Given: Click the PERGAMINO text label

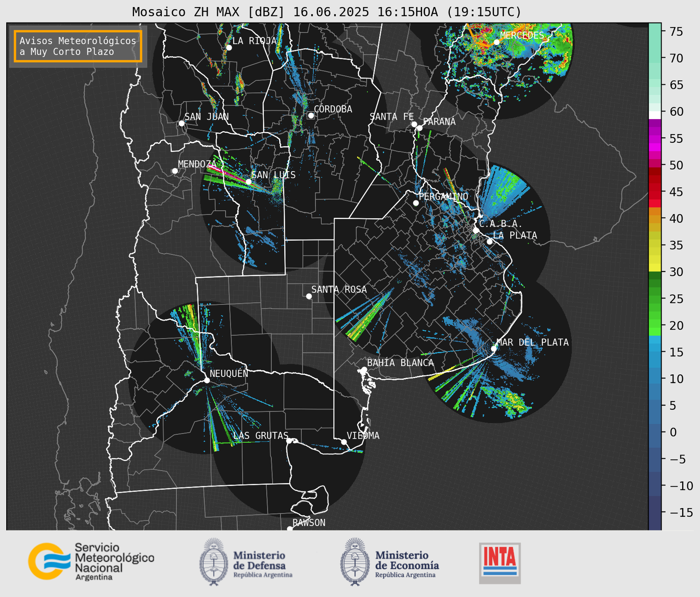Looking at the screenshot, I should click(x=443, y=196).
